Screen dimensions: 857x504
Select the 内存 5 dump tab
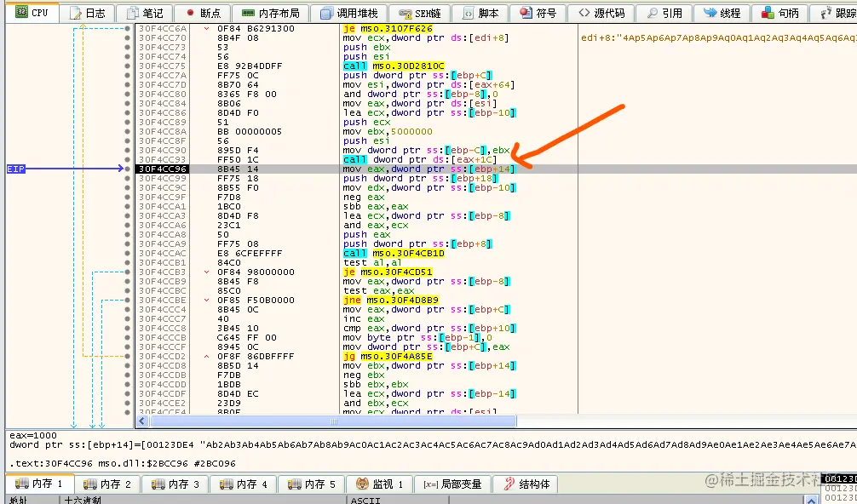pos(311,484)
